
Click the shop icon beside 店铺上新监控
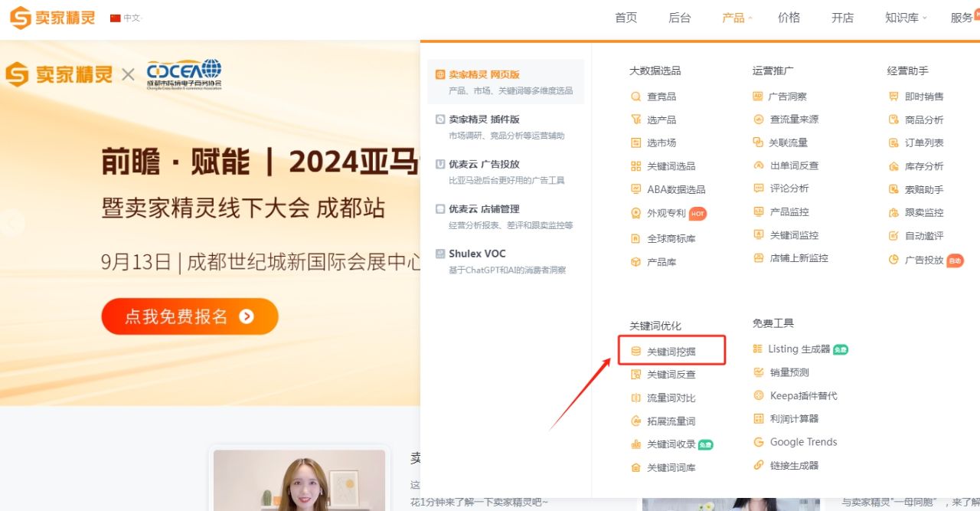coord(759,258)
